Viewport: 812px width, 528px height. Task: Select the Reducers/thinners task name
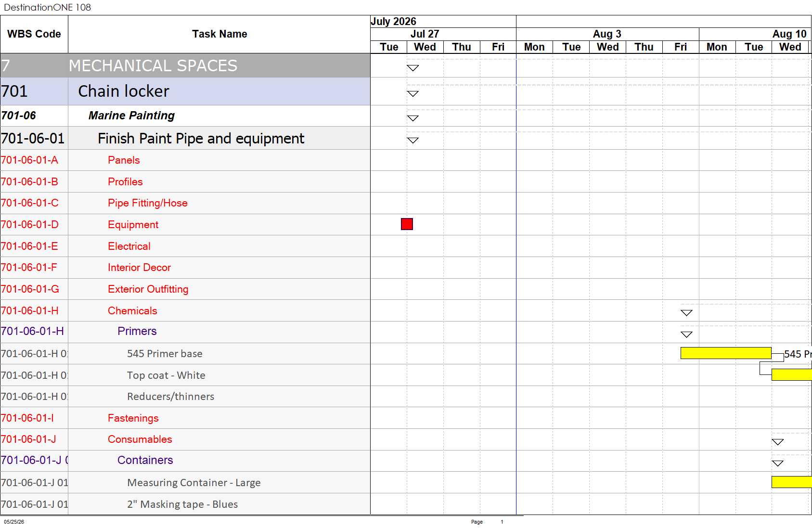(170, 397)
